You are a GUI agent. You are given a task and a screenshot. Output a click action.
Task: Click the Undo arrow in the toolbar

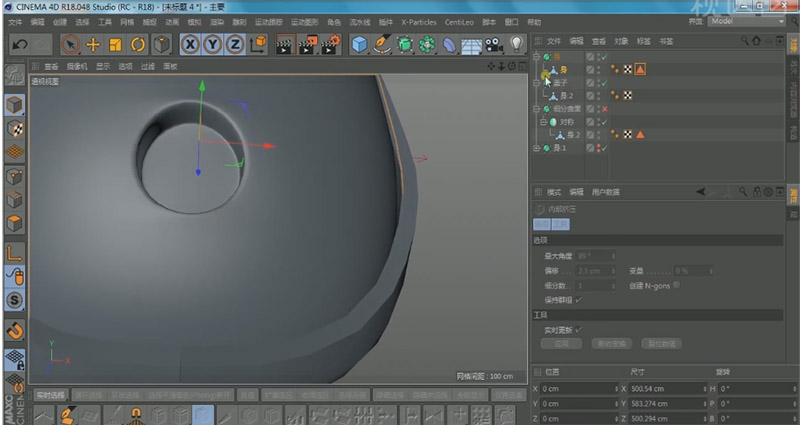tap(19, 45)
